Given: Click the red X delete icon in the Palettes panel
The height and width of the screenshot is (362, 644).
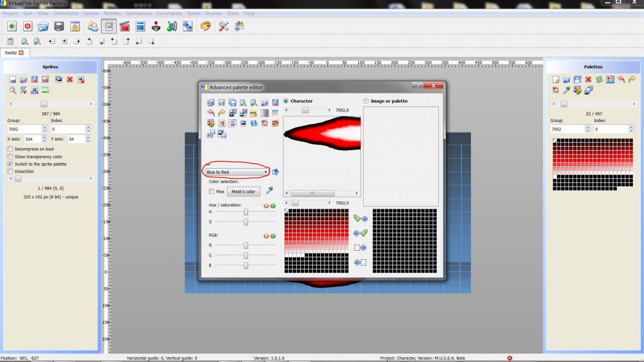Looking at the screenshot, I should (x=588, y=79).
